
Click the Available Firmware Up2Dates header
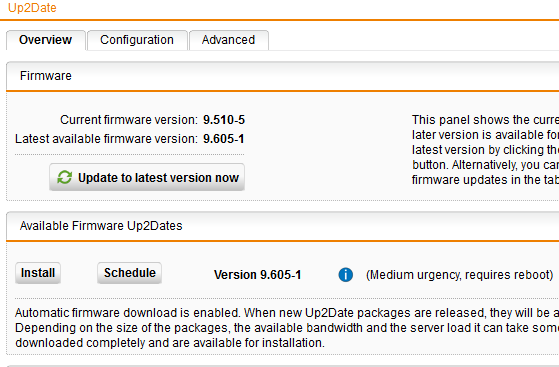tap(101, 226)
